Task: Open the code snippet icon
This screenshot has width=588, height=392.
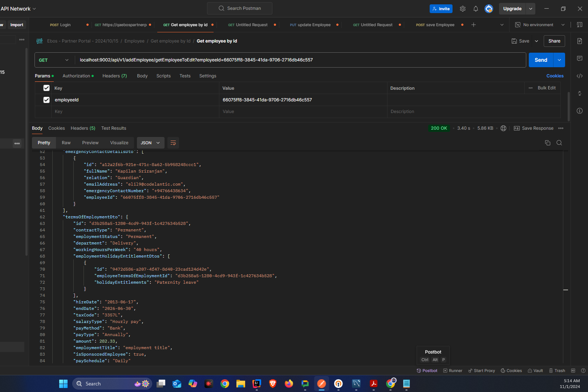Action: coord(580,76)
